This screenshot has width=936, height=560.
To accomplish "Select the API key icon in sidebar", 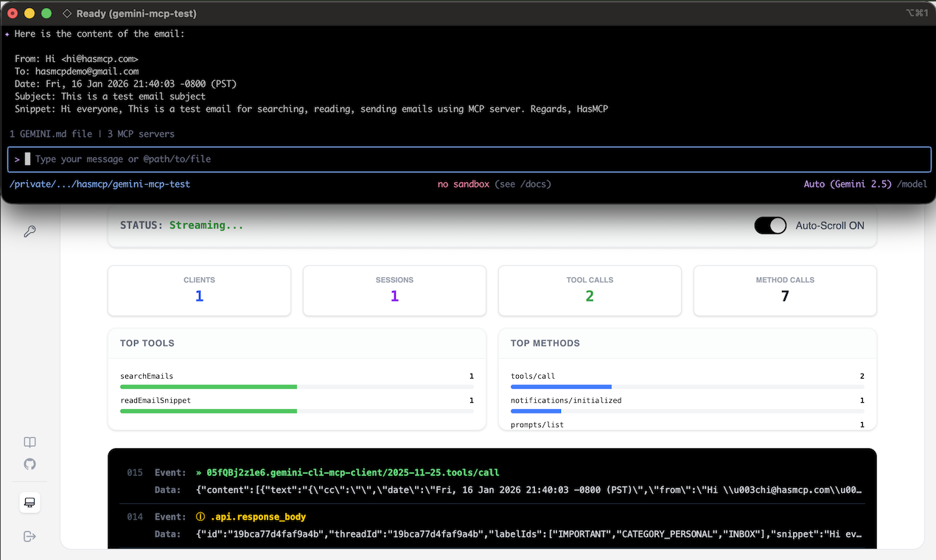I will click(x=29, y=231).
